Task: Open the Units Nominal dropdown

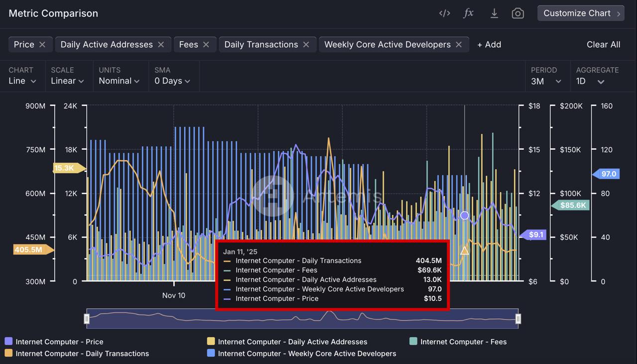Action: (x=119, y=81)
